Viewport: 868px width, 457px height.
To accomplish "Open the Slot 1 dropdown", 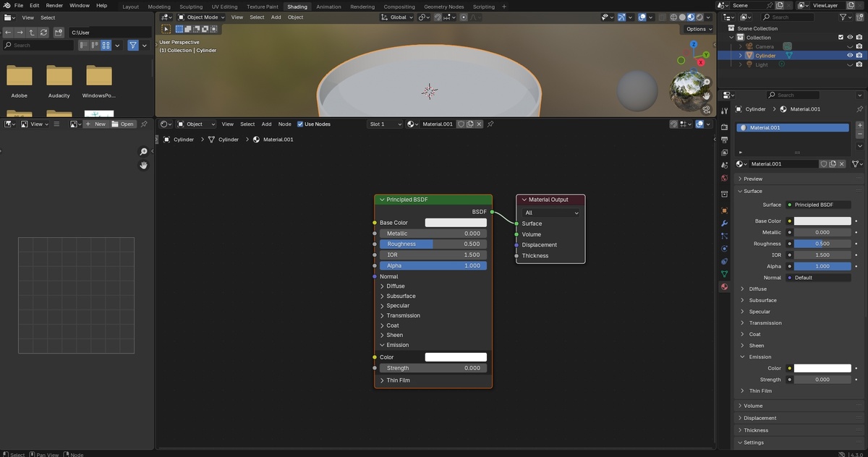I will point(386,124).
